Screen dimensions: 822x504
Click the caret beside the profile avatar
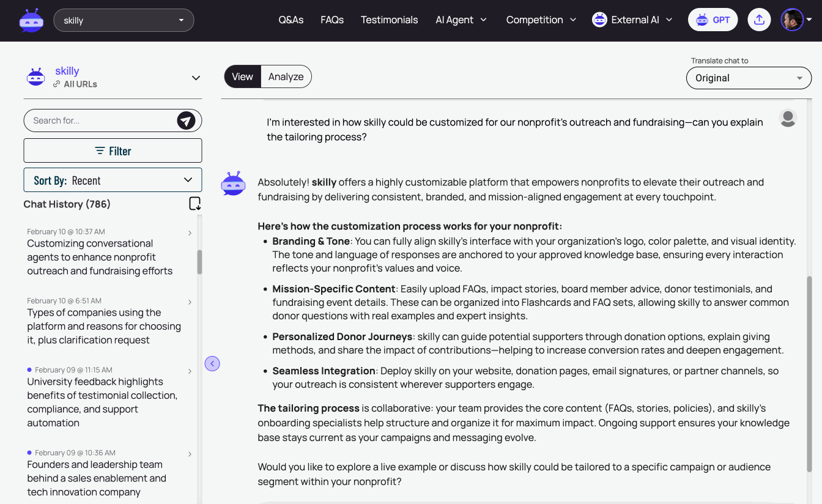click(x=809, y=20)
